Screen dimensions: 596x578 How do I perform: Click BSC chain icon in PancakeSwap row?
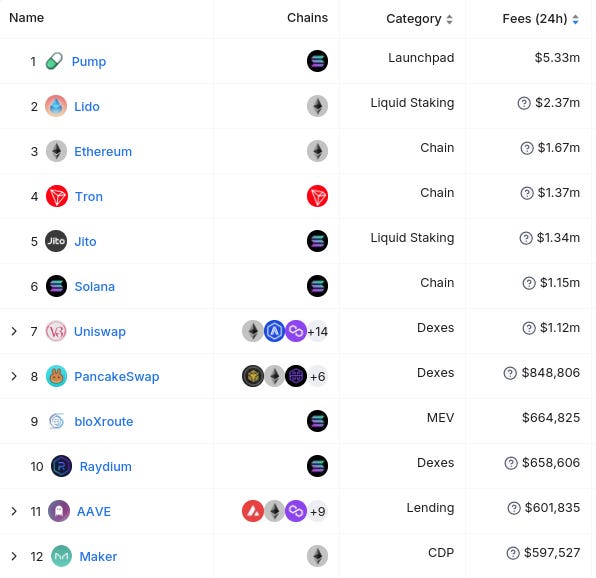253,376
